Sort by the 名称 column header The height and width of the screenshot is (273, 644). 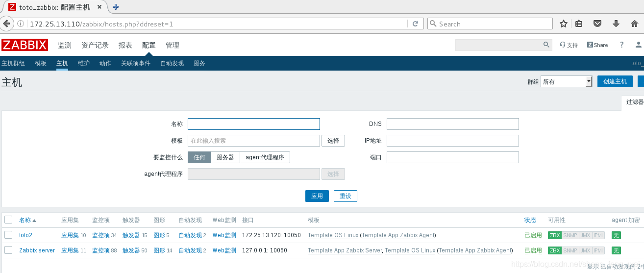pos(28,220)
